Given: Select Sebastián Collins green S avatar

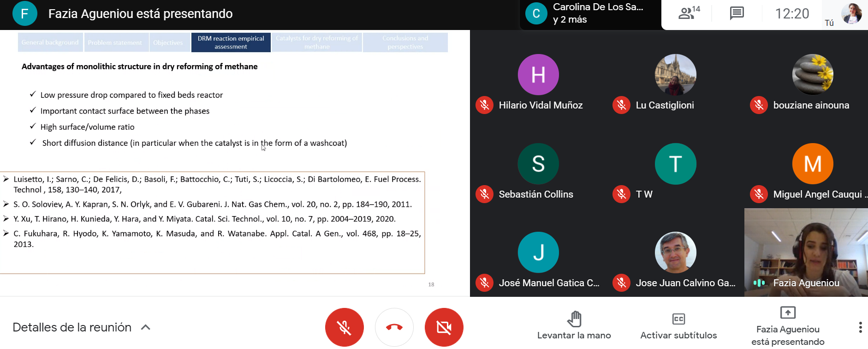Looking at the screenshot, I should pyautogui.click(x=538, y=164).
